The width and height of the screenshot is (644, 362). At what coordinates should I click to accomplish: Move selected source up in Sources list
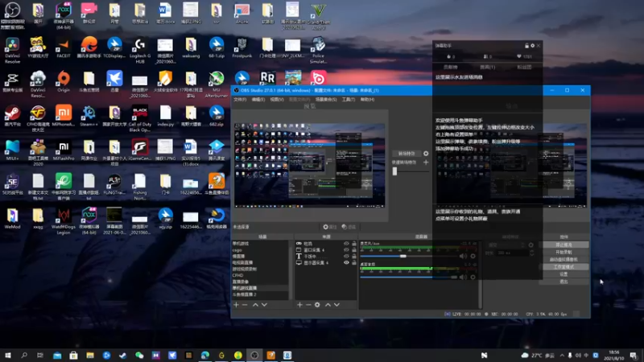328,305
